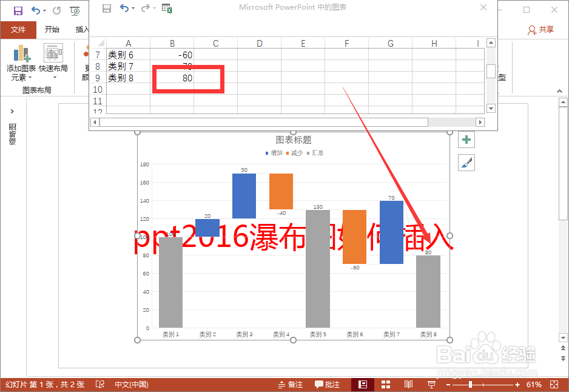
Task: Close the chart data window
Action: coord(483,7)
